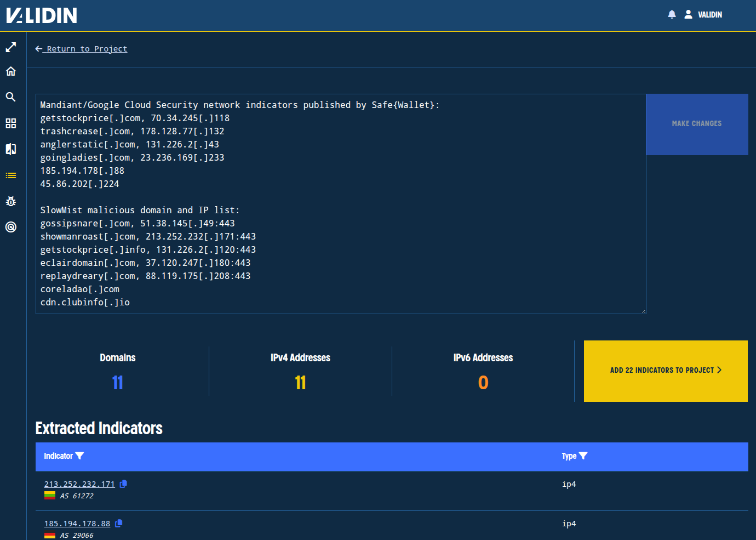Open the notifications bell

pos(672,15)
